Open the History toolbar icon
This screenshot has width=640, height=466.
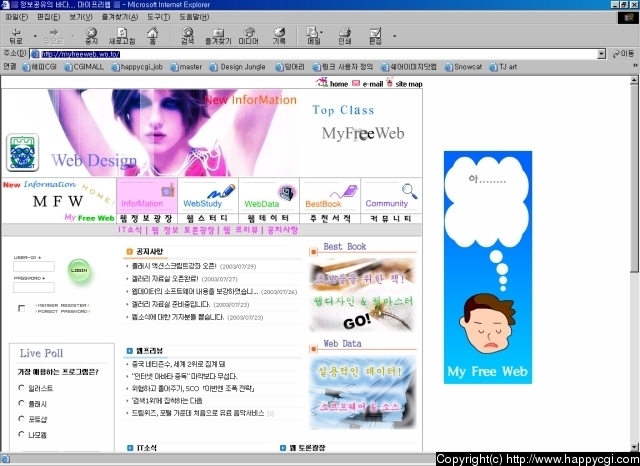pyautogui.click(x=279, y=36)
